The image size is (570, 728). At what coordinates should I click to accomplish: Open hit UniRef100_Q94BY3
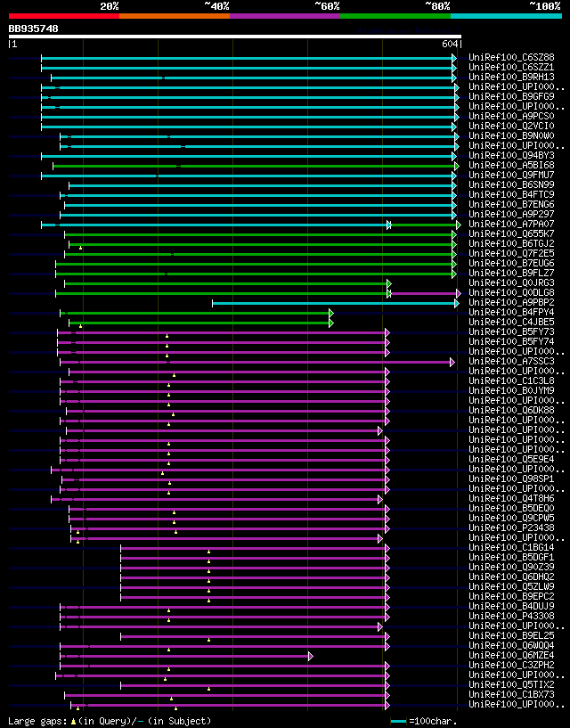[x=511, y=156]
